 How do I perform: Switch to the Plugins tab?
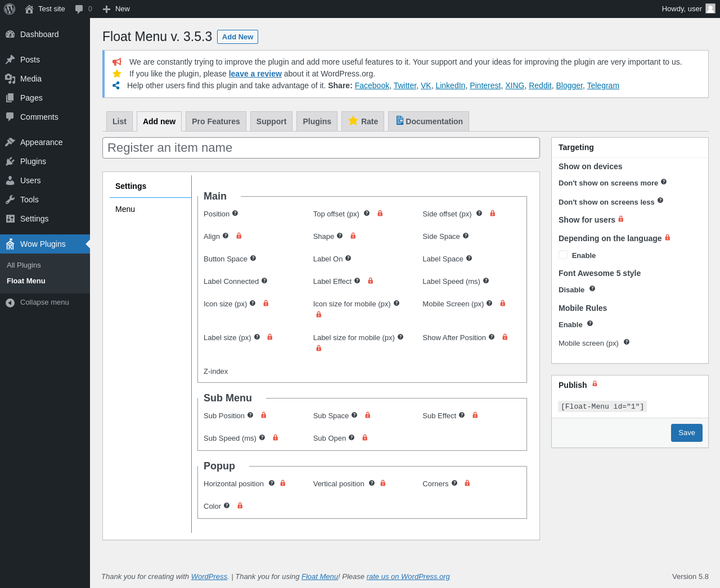click(x=317, y=121)
